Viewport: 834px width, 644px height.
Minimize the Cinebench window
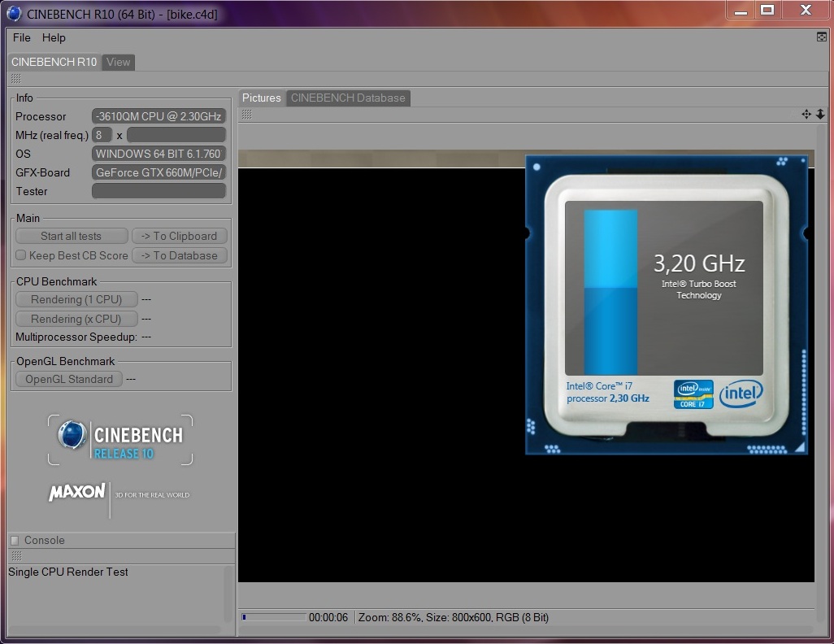[741, 10]
